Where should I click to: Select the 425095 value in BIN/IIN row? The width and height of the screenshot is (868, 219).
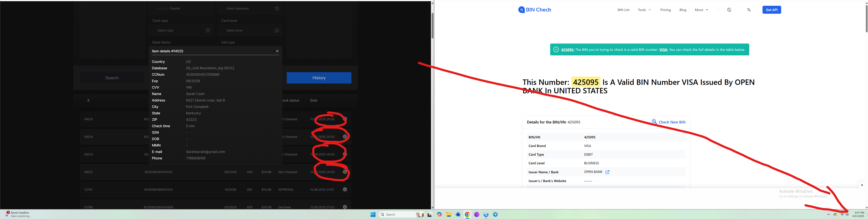pos(590,137)
